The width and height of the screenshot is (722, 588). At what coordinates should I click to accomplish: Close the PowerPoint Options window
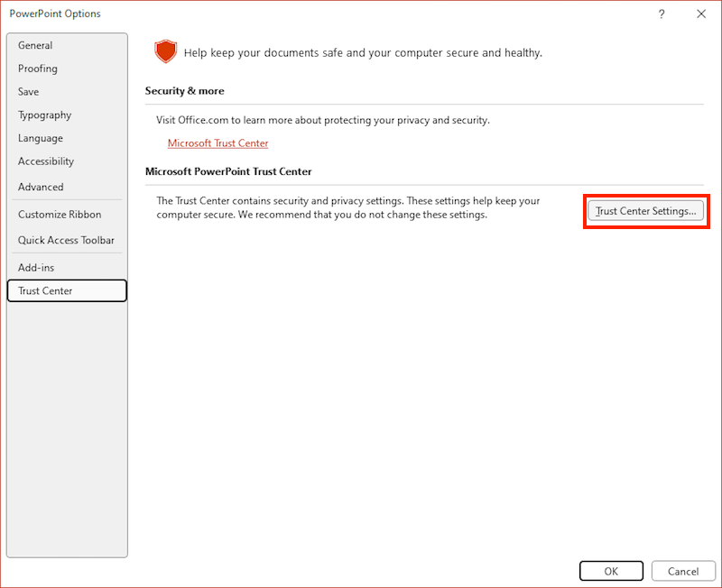701,14
